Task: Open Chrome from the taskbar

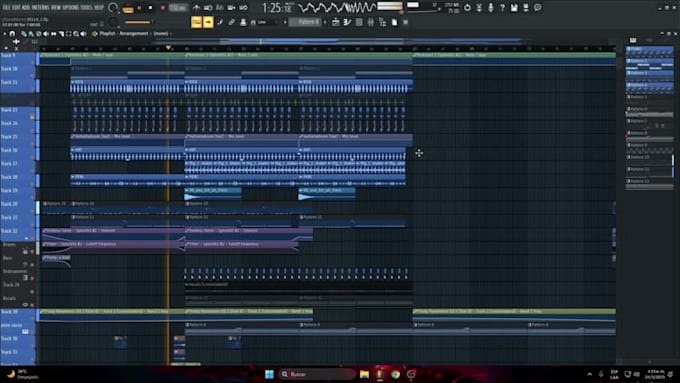Action: pos(395,374)
